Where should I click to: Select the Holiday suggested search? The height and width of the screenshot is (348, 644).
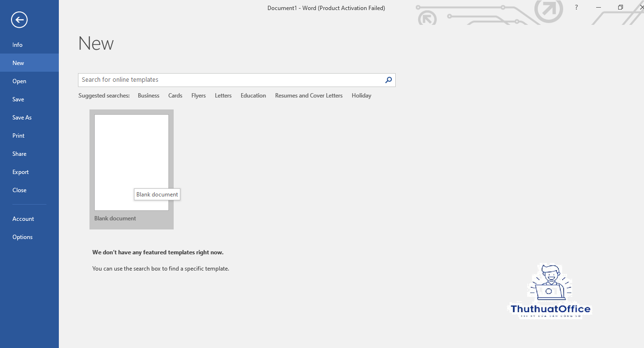361,96
